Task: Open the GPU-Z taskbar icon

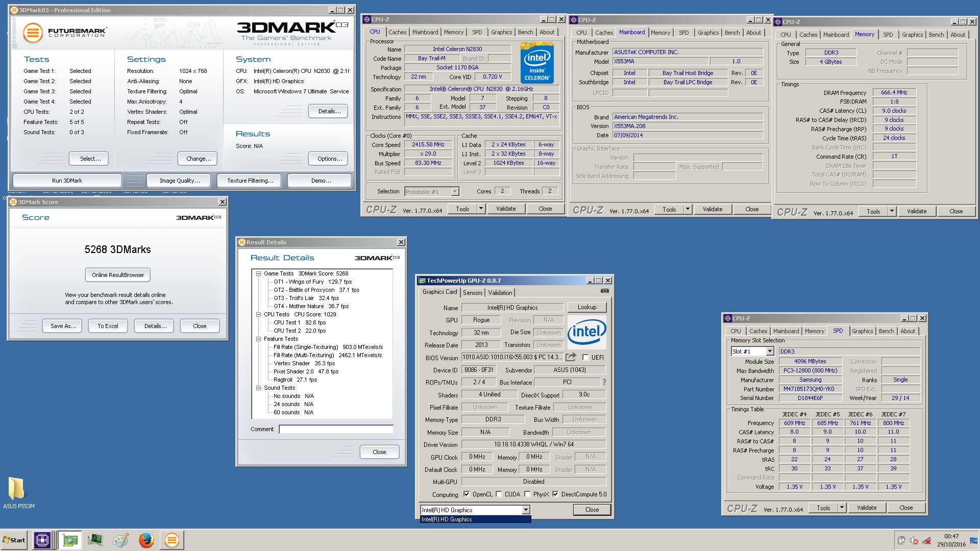Action: pos(70,540)
